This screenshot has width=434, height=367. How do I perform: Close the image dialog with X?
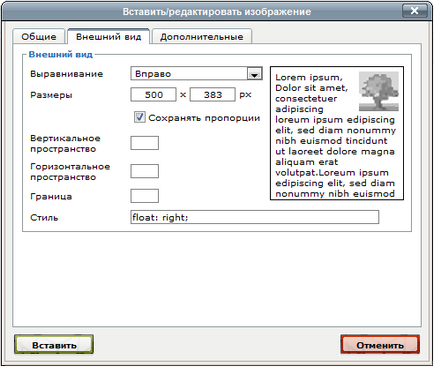pos(414,11)
